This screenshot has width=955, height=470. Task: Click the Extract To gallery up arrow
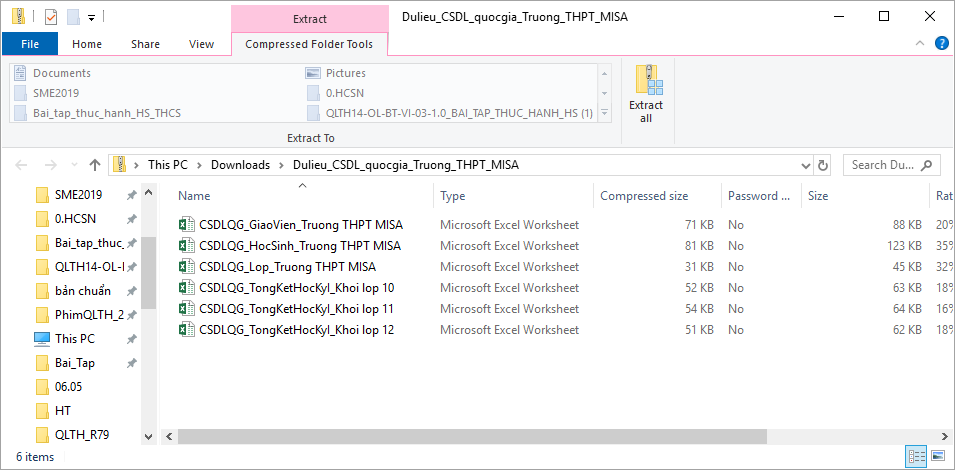click(x=605, y=73)
